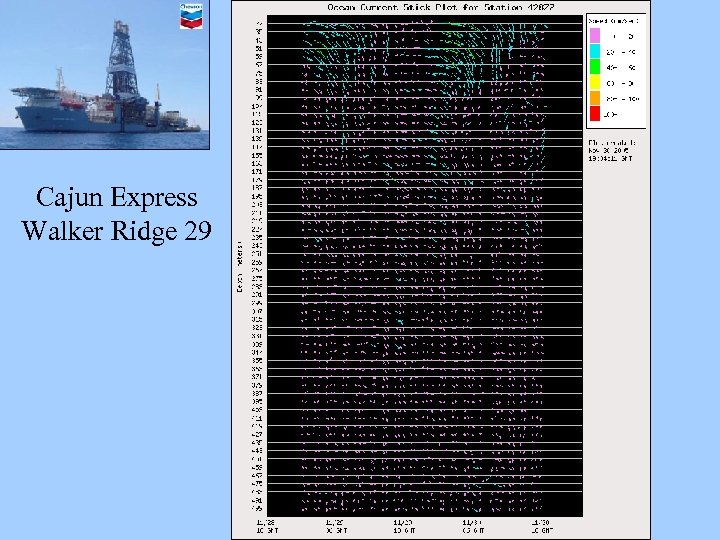Select the "Walker Ridge 29" text

tap(117, 231)
